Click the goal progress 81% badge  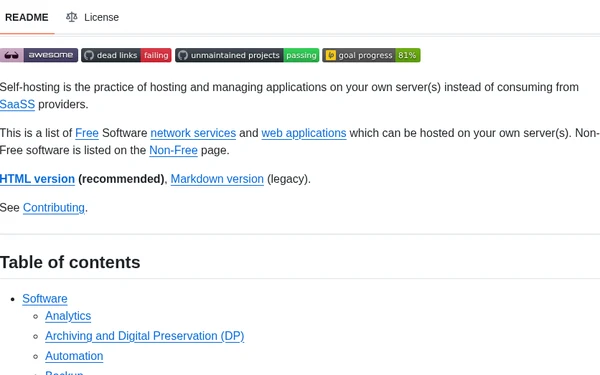pos(371,55)
